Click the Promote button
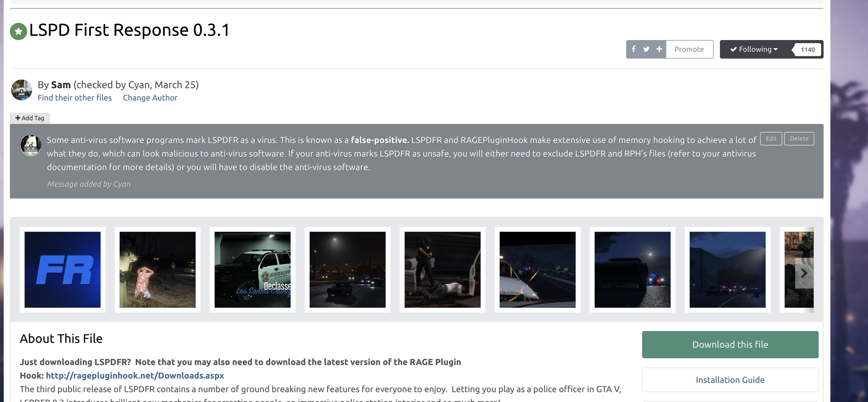This screenshot has height=402, width=868. pyautogui.click(x=689, y=49)
